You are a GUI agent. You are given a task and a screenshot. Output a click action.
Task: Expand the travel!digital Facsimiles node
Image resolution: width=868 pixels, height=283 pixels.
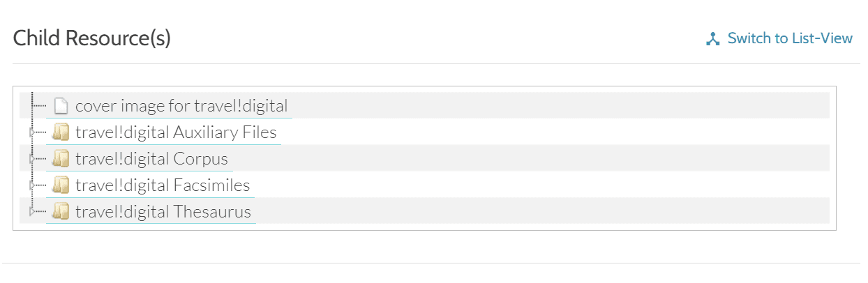point(31,185)
